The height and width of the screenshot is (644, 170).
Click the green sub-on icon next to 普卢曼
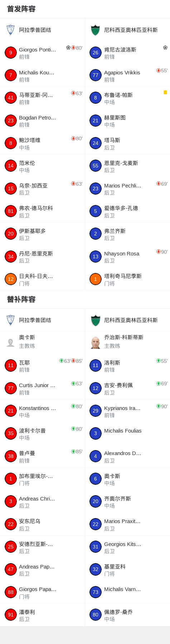pyautogui.click(x=73, y=452)
